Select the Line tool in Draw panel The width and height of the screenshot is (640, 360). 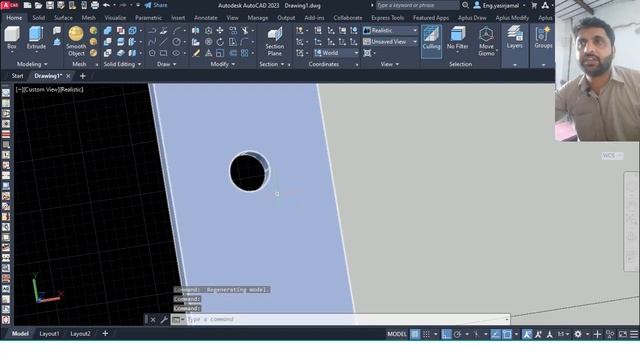coord(163,42)
